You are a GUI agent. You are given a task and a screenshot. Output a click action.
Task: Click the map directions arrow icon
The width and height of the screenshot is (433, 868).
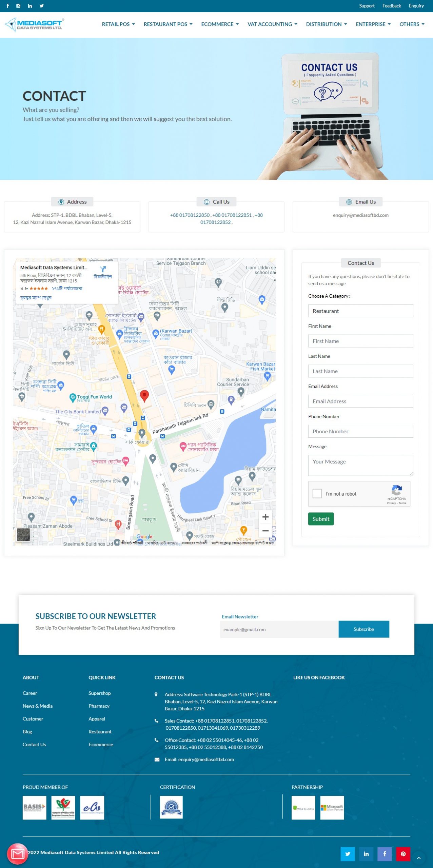point(103,269)
